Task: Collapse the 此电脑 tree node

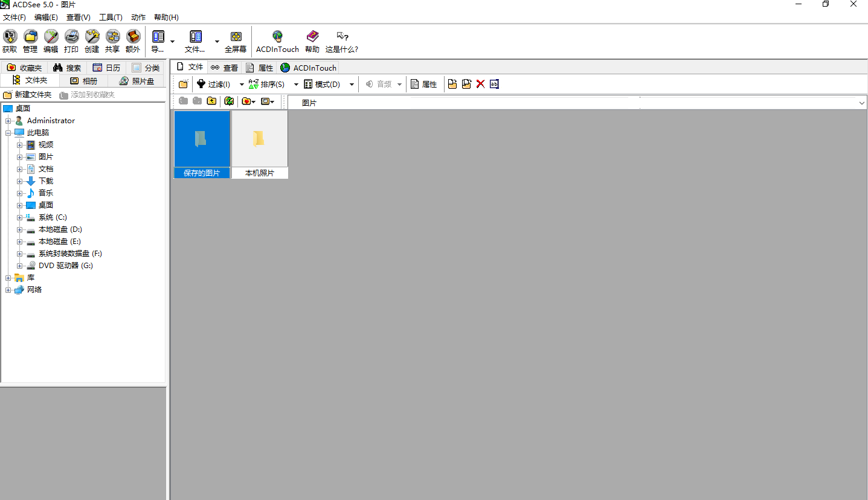Action: pos(8,133)
